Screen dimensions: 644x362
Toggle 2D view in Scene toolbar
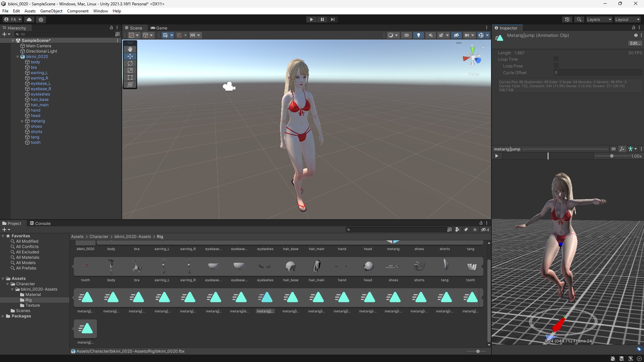(406, 35)
